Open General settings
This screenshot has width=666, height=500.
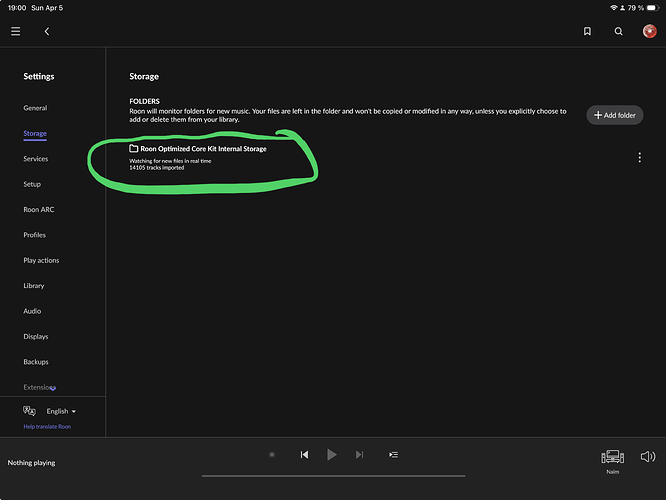pyautogui.click(x=35, y=108)
